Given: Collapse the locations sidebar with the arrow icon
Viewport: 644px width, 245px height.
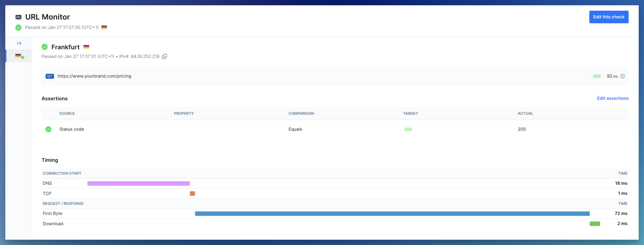Looking at the screenshot, I should coord(19,43).
